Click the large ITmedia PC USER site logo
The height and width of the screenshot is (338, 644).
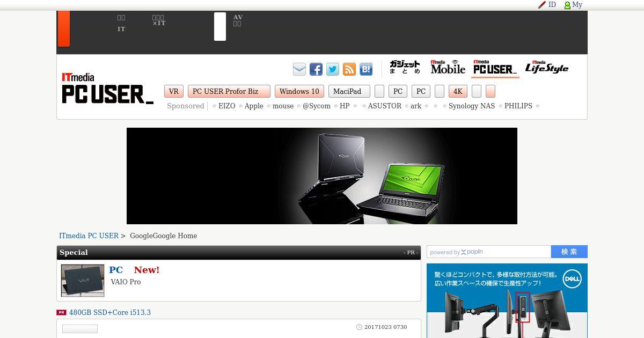(107, 89)
